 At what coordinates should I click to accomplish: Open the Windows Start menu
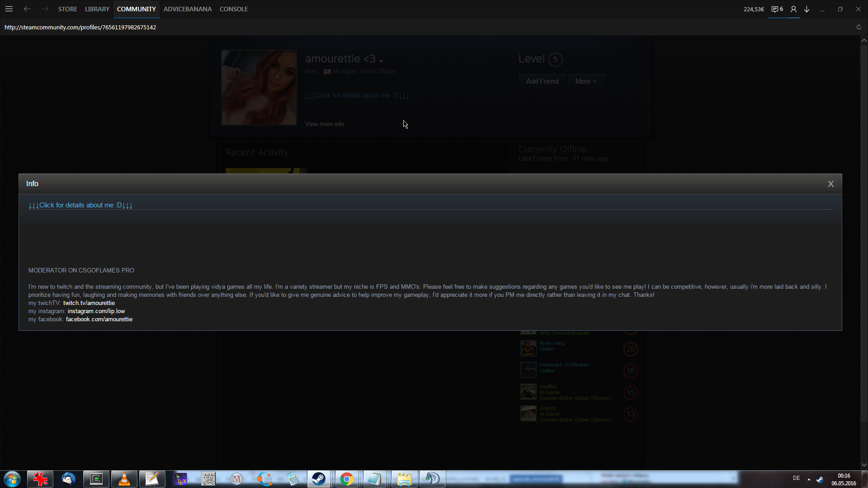[12, 479]
